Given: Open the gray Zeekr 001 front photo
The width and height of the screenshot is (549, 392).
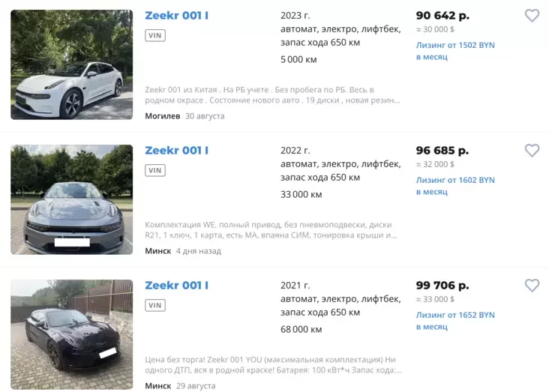Looking at the screenshot, I should (x=72, y=199).
